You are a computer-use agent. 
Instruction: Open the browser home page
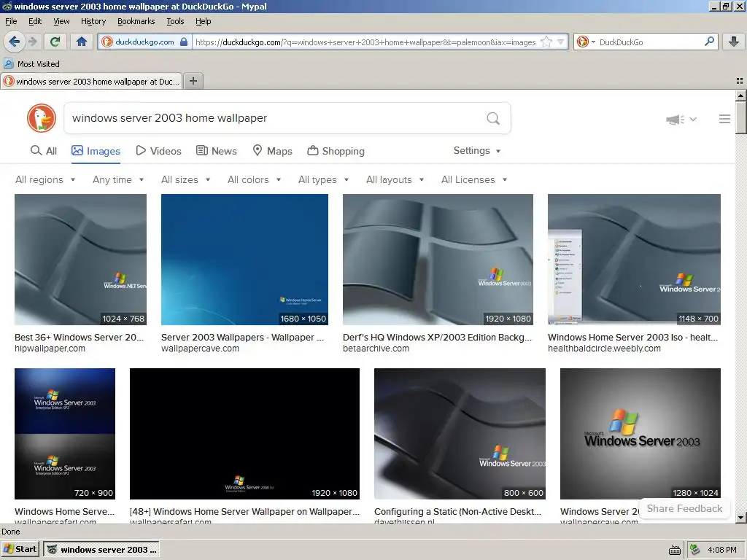coord(82,42)
